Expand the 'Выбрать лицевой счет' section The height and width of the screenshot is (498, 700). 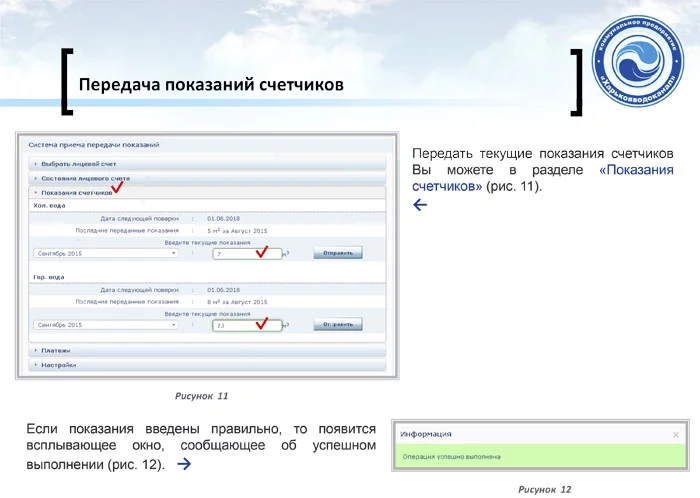(207, 164)
